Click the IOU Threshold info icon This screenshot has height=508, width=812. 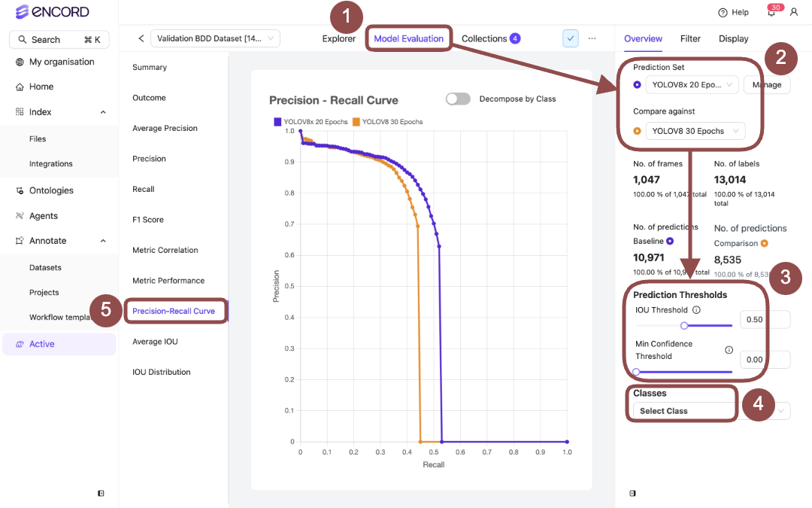(696, 310)
